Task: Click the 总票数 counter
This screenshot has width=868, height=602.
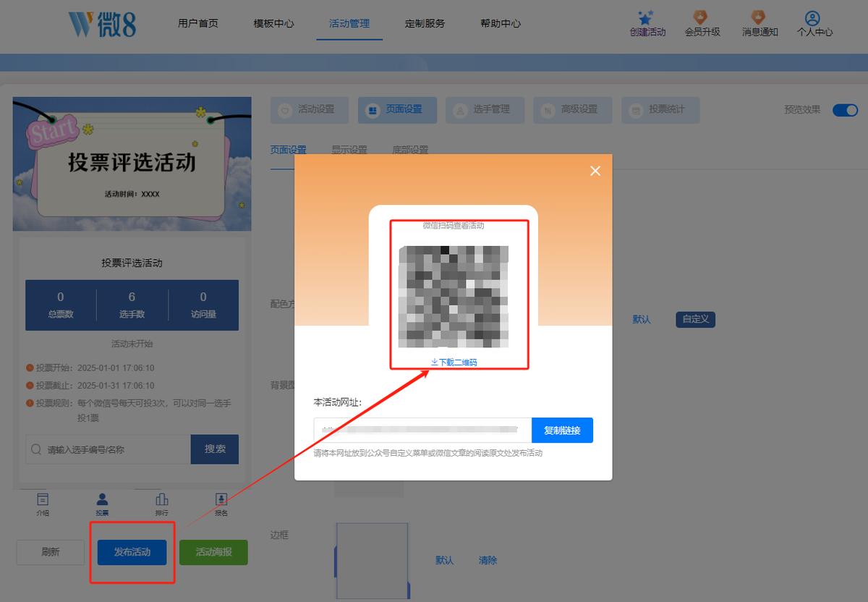Action: 60,305
